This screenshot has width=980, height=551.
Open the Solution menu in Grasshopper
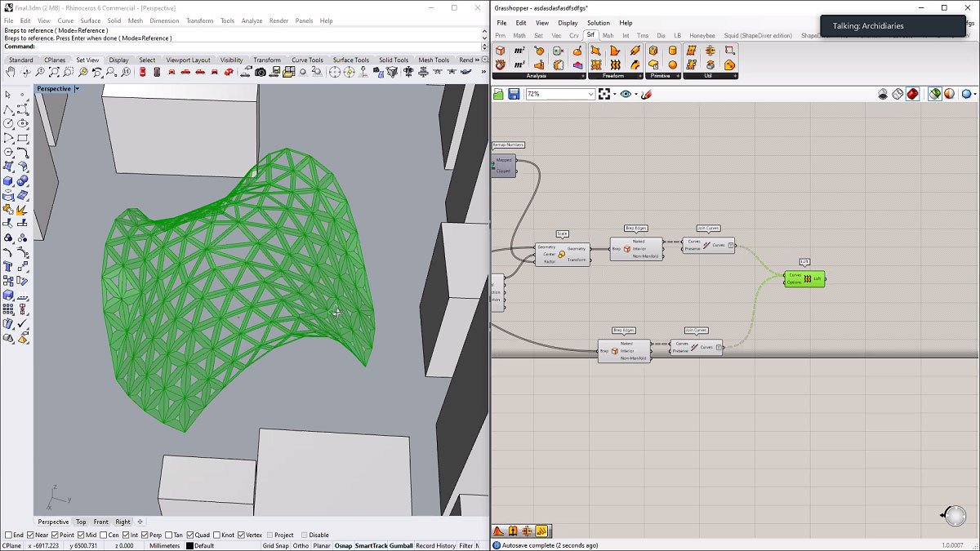pyautogui.click(x=598, y=23)
